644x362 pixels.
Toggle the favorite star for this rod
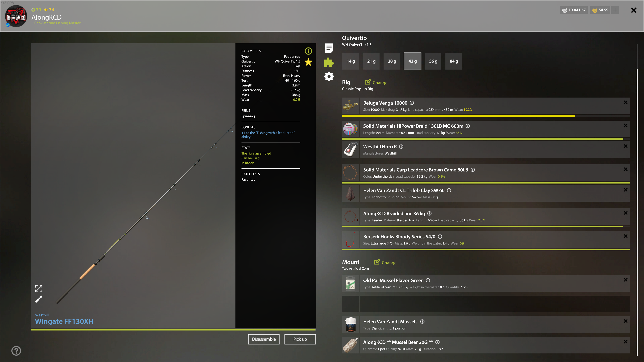tap(308, 62)
